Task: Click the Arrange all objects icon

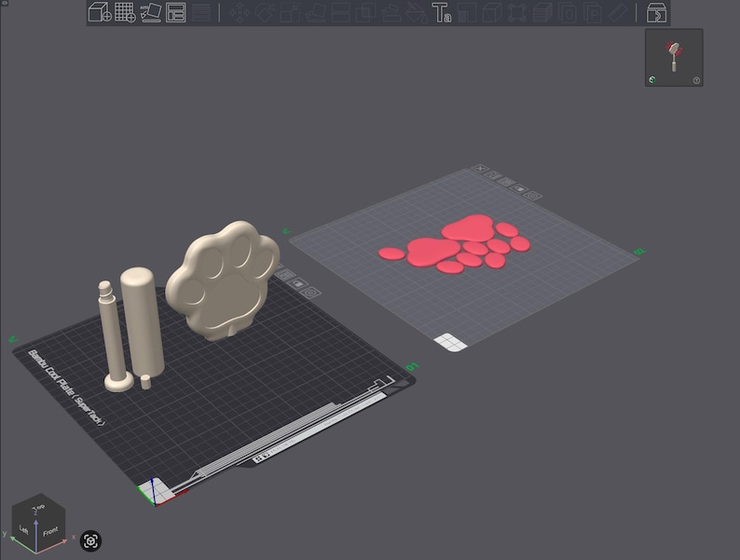Action: pos(175,12)
